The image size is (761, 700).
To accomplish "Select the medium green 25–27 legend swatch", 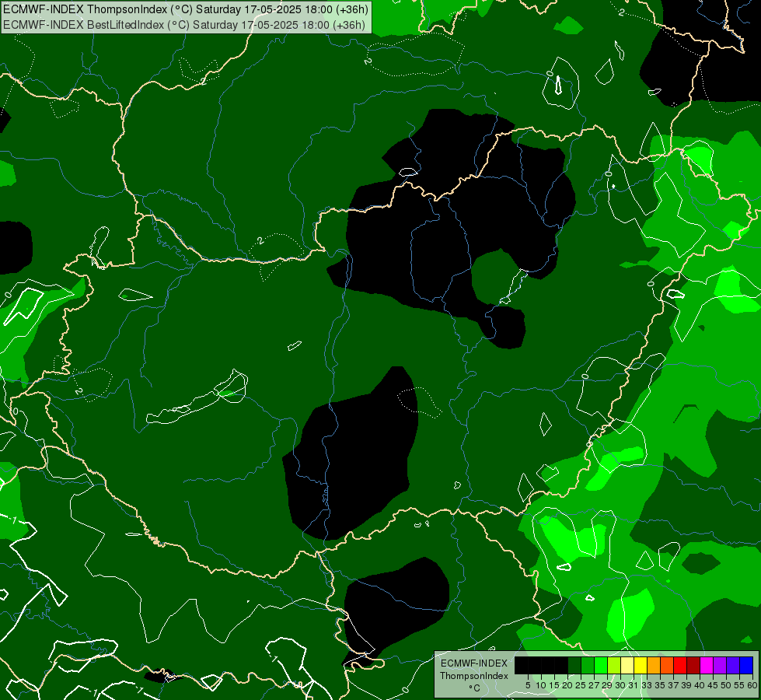I will pos(588,665).
